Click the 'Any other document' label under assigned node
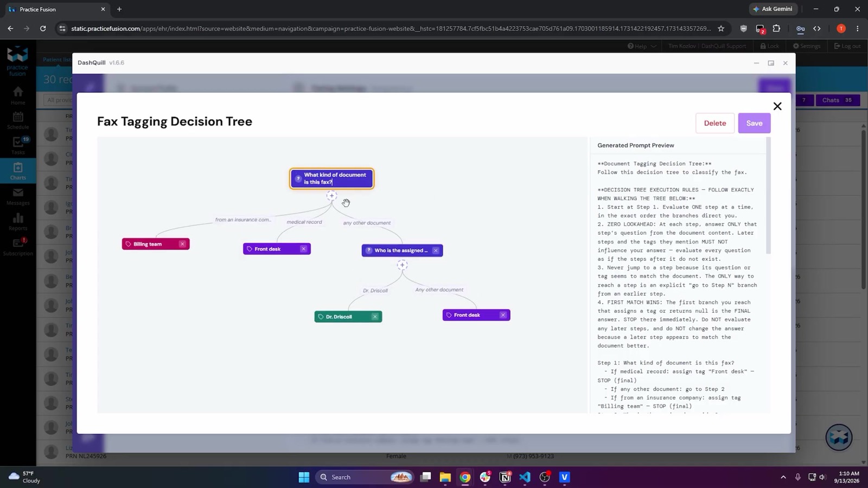Viewport: 868px width, 488px height. point(439,290)
